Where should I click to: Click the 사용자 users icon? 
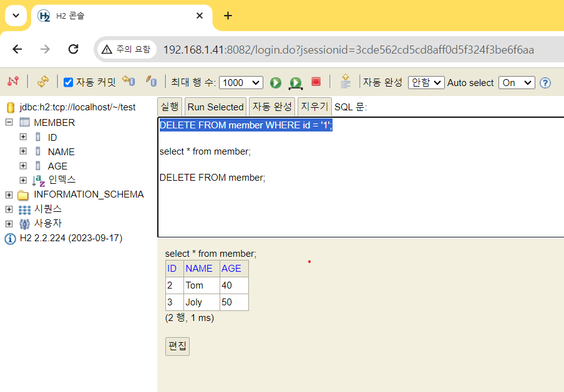(x=24, y=224)
